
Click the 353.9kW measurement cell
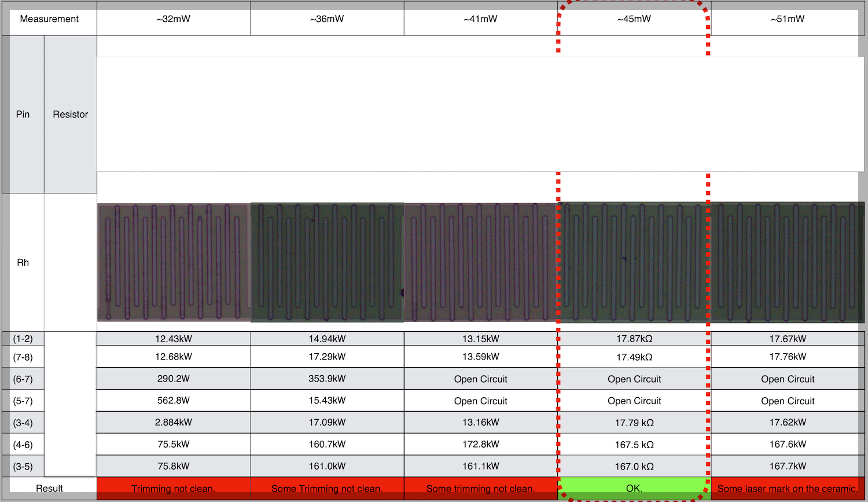click(x=327, y=379)
